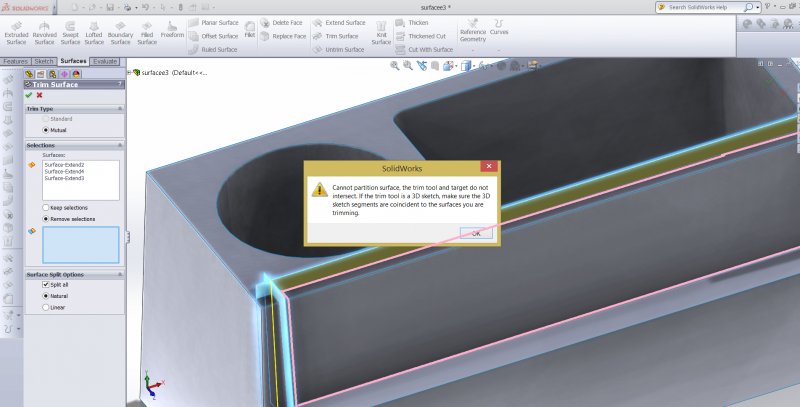This screenshot has width=800, height=407.
Task: Choose the Ruled Surface command
Action: (213, 49)
